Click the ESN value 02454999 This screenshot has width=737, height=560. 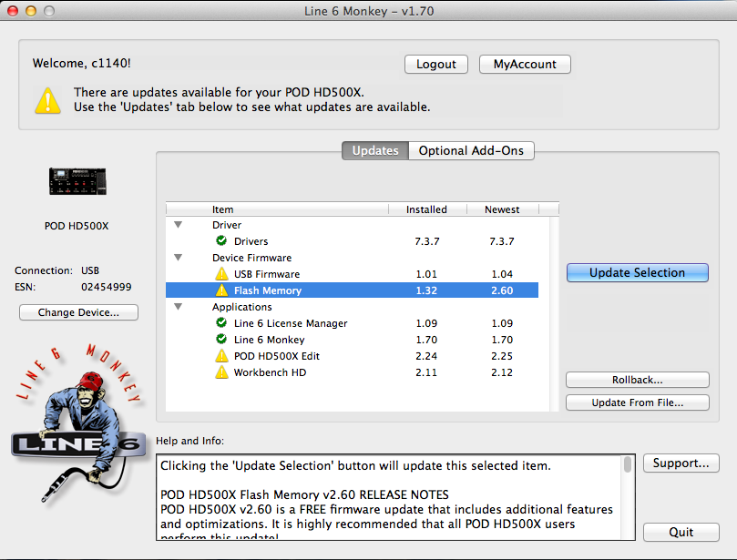pyautogui.click(x=107, y=287)
